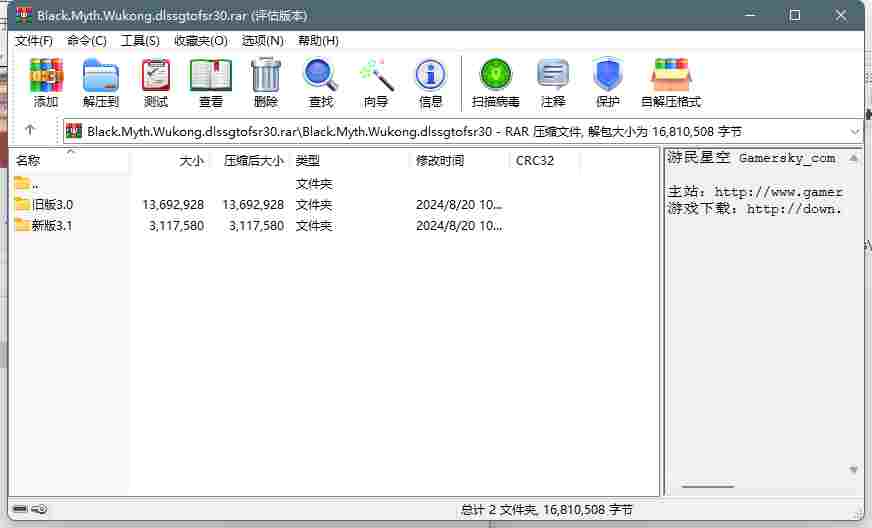Screen dimensions: 872x528
Task: Open the 帮助(H) menu
Action: 318,41
